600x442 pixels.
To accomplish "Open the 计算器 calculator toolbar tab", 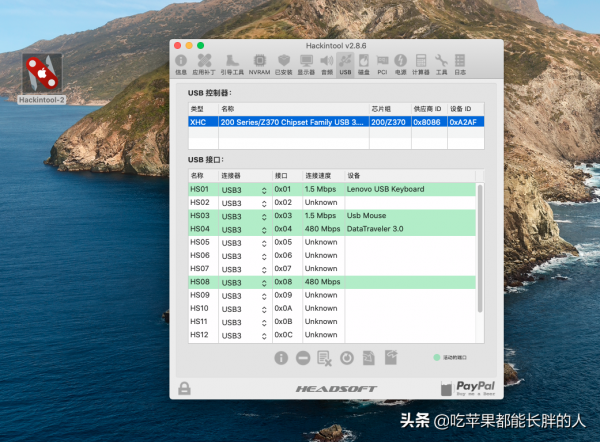I will (421, 64).
